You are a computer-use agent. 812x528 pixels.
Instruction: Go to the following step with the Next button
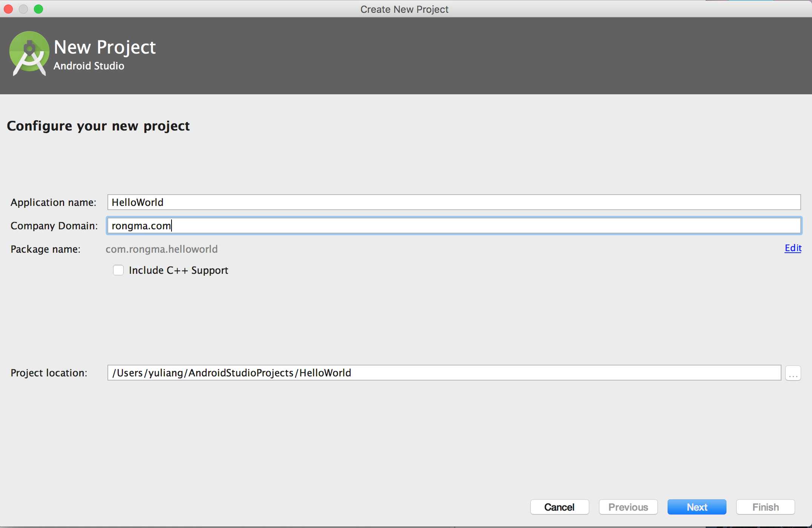(x=697, y=507)
